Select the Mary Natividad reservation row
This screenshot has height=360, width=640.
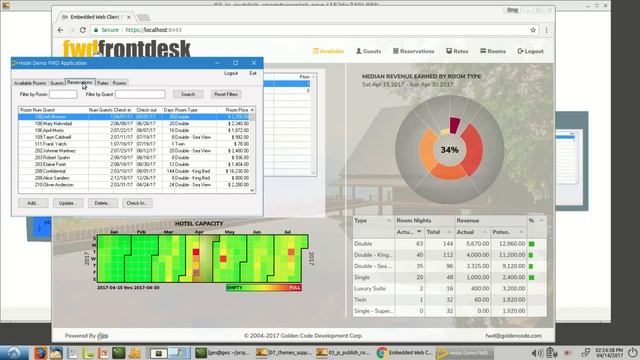(x=134, y=124)
